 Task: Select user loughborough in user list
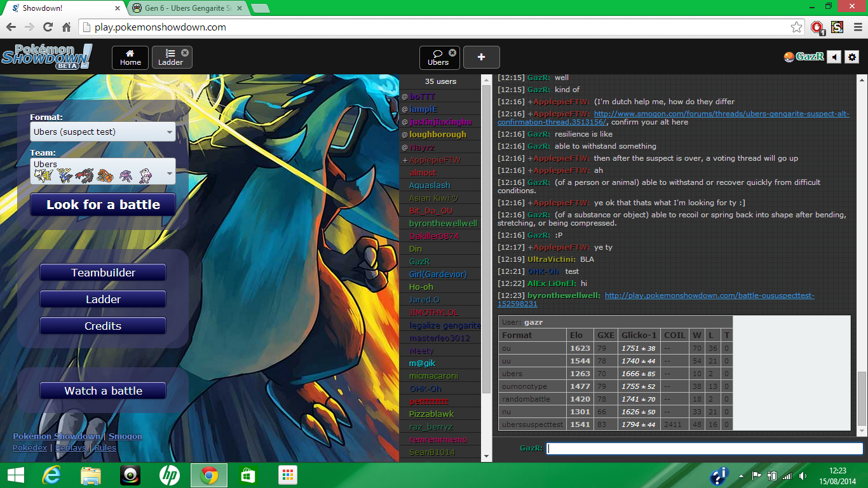[x=440, y=134]
